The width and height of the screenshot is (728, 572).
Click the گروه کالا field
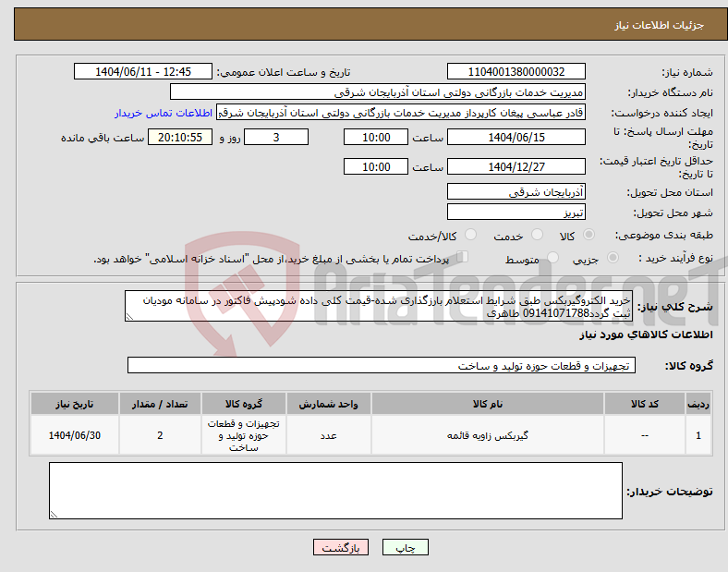pyautogui.click(x=382, y=365)
